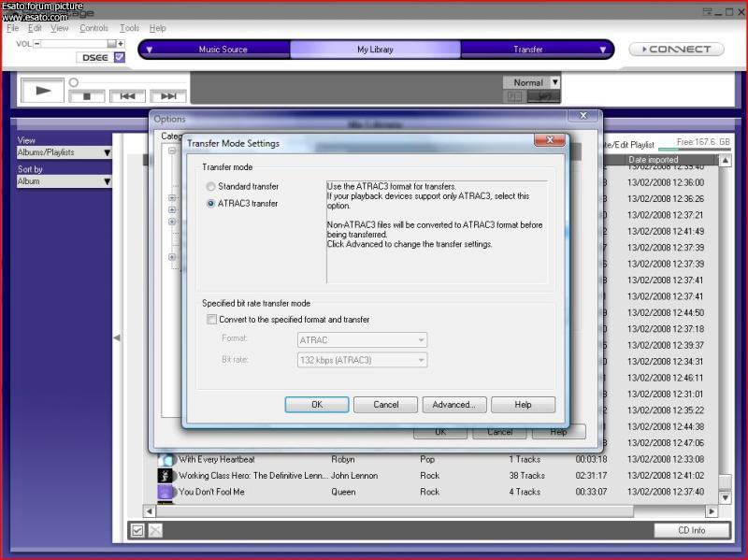The image size is (748, 560).
Task: Open the Format ATRAC dropdown
Action: [x=362, y=339]
